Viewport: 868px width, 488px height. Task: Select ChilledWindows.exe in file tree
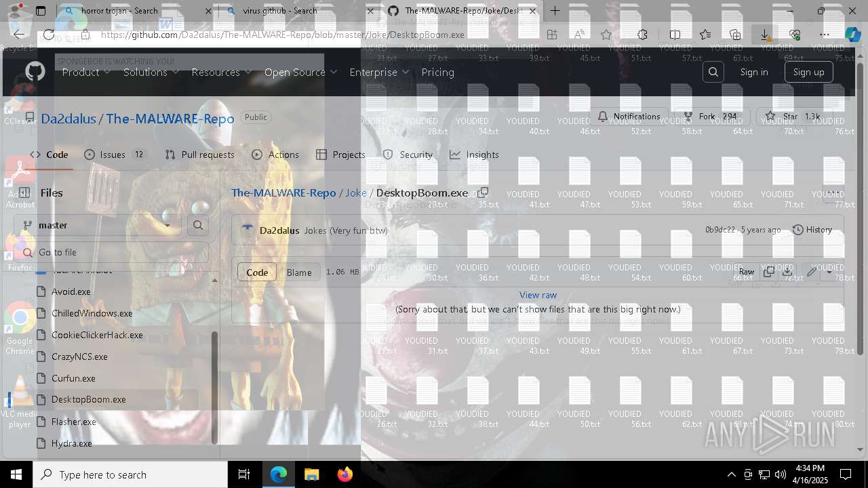(92, 313)
